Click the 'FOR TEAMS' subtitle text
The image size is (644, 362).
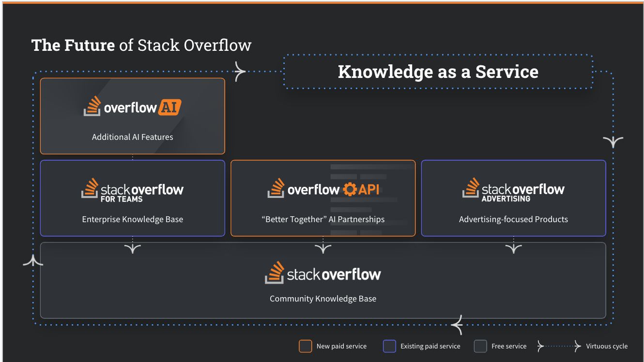[122, 199]
